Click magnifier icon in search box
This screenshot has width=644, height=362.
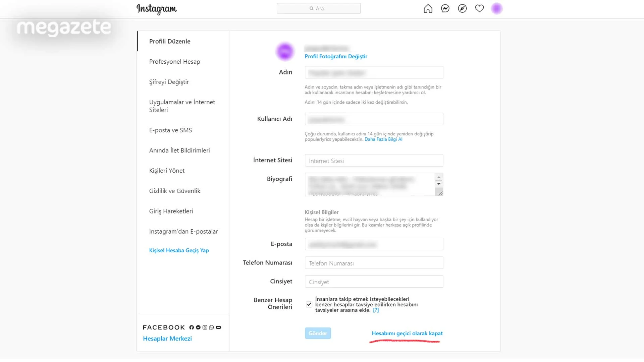(311, 8)
